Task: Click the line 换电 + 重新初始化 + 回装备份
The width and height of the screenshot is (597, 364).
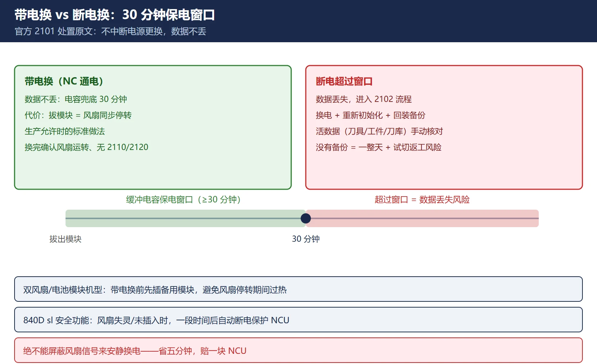Action: (x=371, y=115)
